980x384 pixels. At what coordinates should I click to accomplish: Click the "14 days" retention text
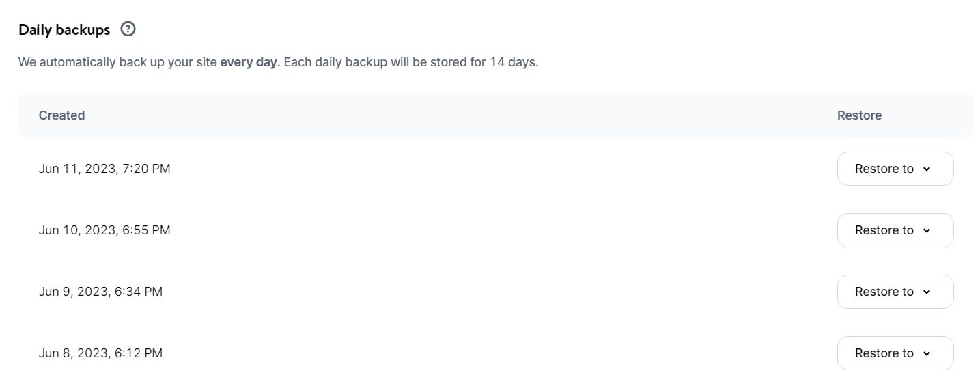513,62
